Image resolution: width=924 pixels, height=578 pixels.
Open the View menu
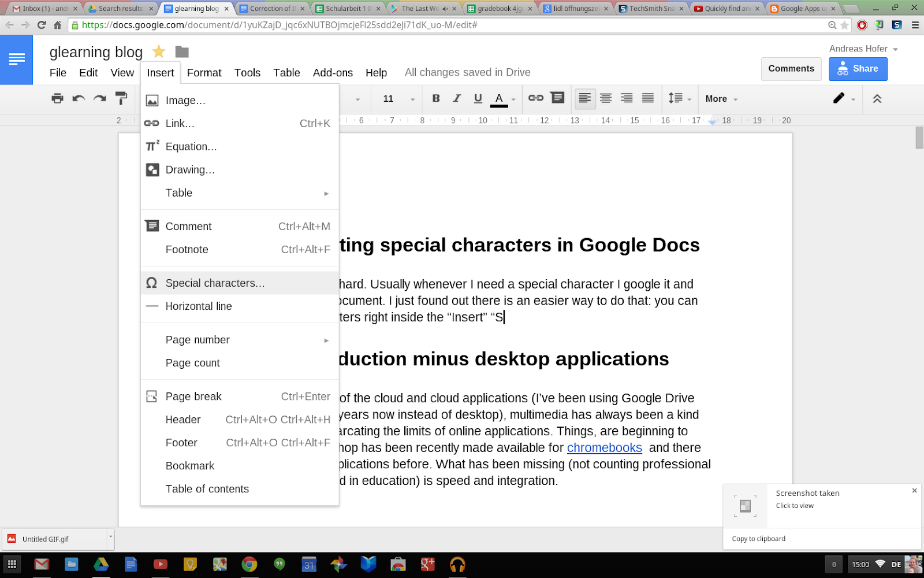(x=122, y=73)
